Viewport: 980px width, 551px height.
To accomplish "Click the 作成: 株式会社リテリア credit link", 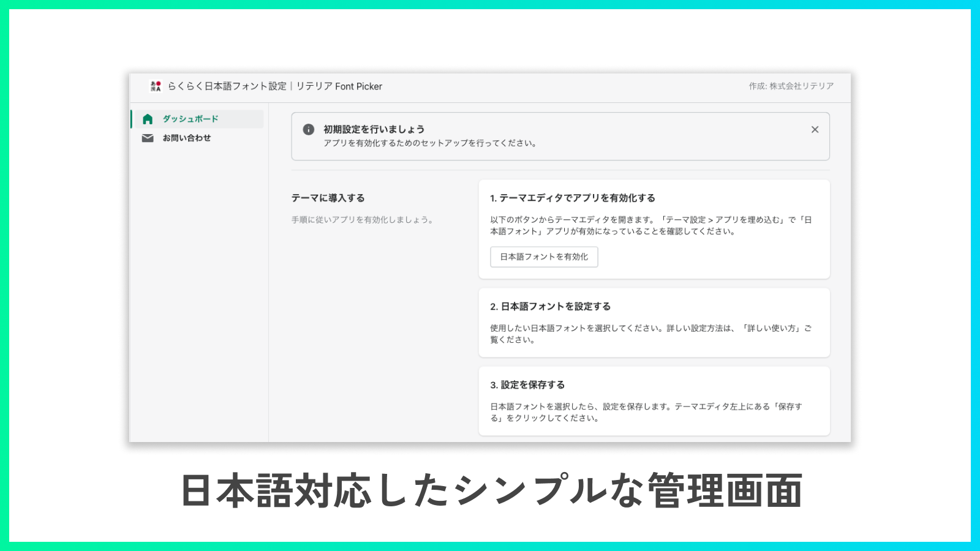I will tap(790, 86).
